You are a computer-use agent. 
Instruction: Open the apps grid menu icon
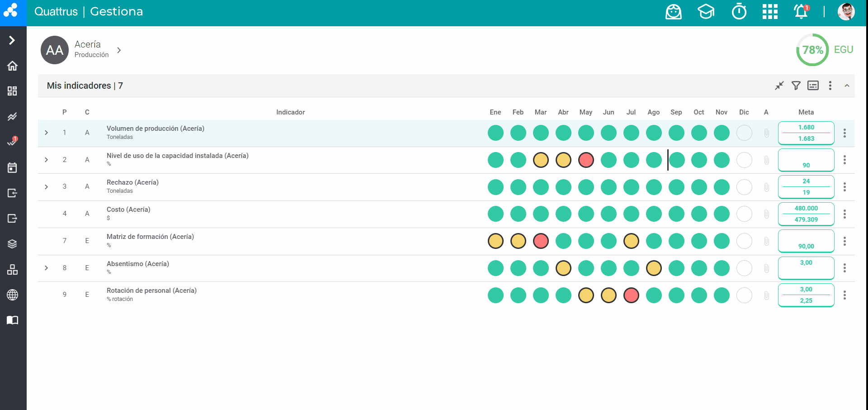pyautogui.click(x=770, y=12)
